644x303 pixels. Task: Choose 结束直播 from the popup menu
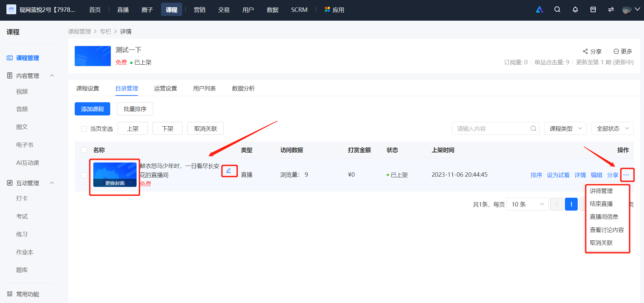601,204
